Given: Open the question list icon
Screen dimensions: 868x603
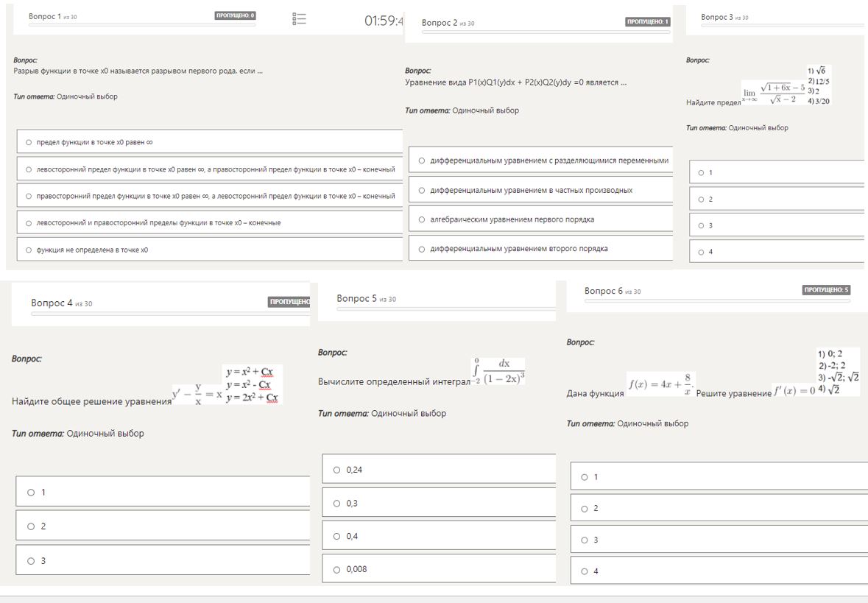Looking at the screenshot, I should pyautogui.click(x=299, y=19).
